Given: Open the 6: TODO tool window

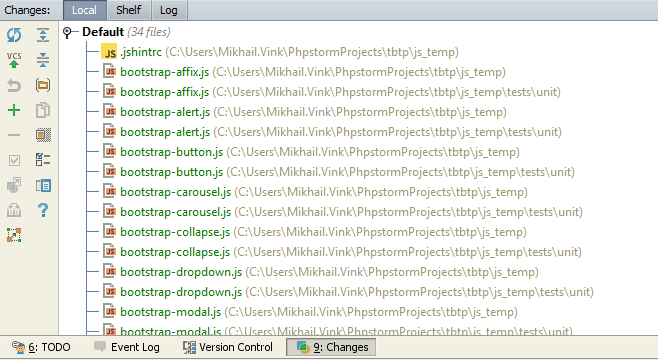Looking at the screenshot, I should coord(41,347).
